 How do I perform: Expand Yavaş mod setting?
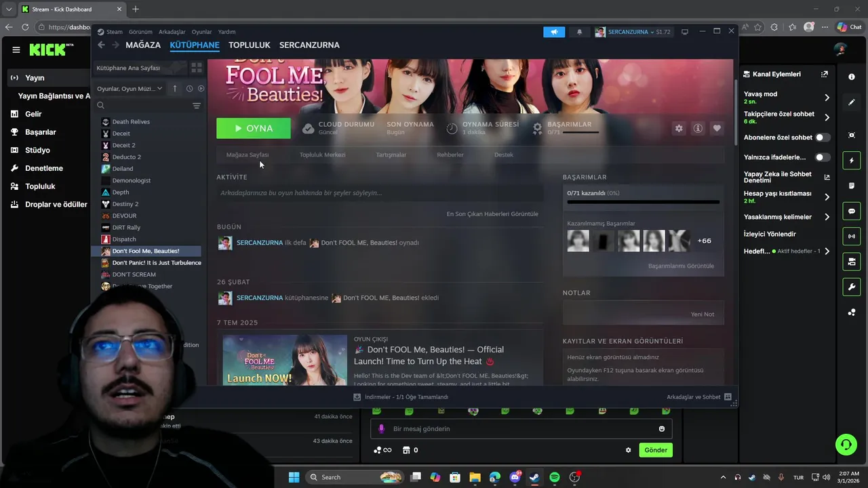coord(787,98)
